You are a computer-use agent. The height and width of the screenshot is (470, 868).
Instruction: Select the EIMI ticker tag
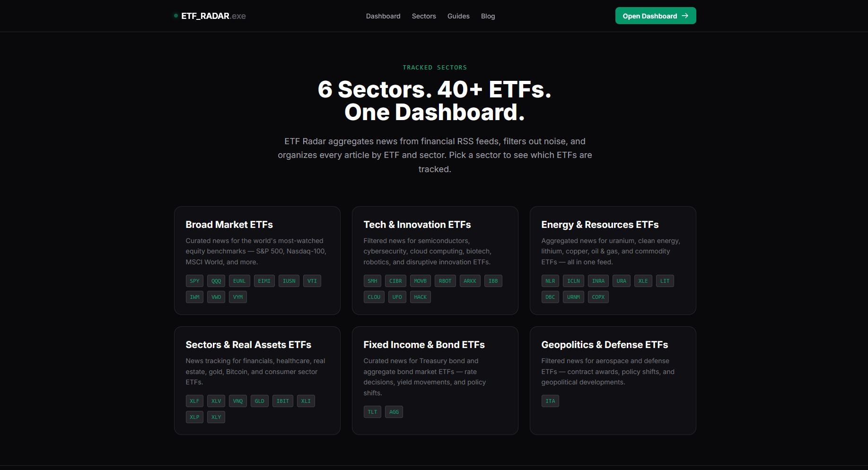pos(264,281)
